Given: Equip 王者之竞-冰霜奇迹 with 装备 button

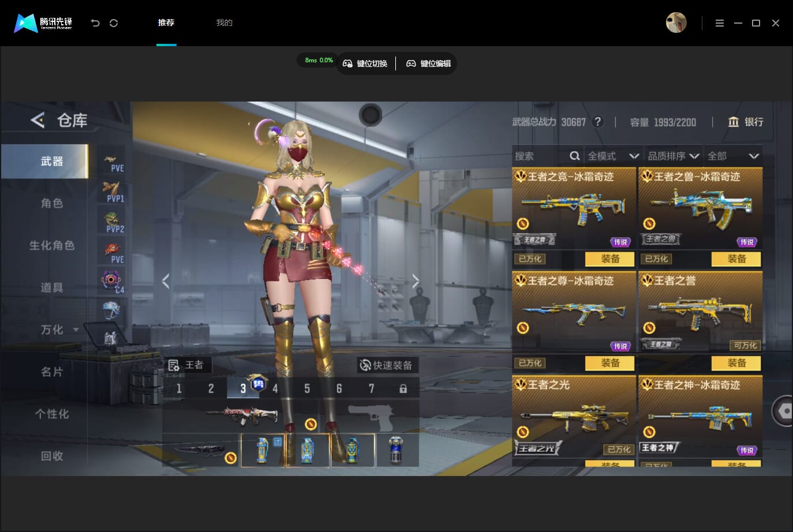Looking at the screenshot, I should [610, 259].
